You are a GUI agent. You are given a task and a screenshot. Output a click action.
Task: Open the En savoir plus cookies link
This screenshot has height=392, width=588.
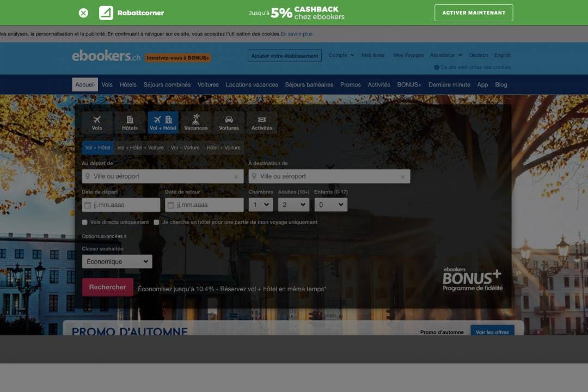pos(296,33)
